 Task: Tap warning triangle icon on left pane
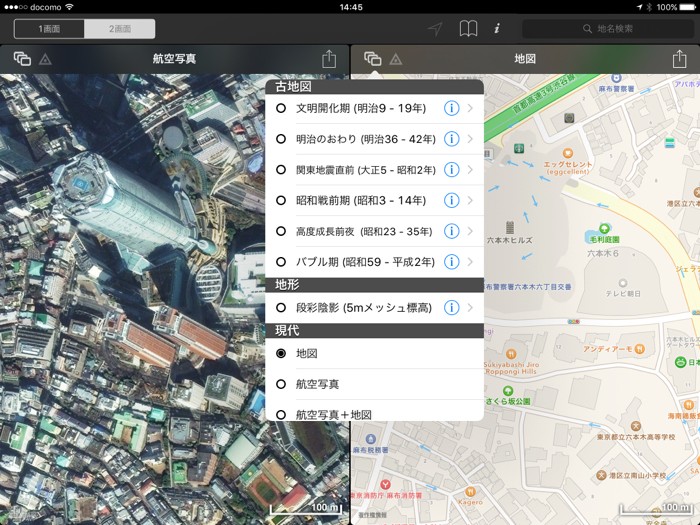45,60
